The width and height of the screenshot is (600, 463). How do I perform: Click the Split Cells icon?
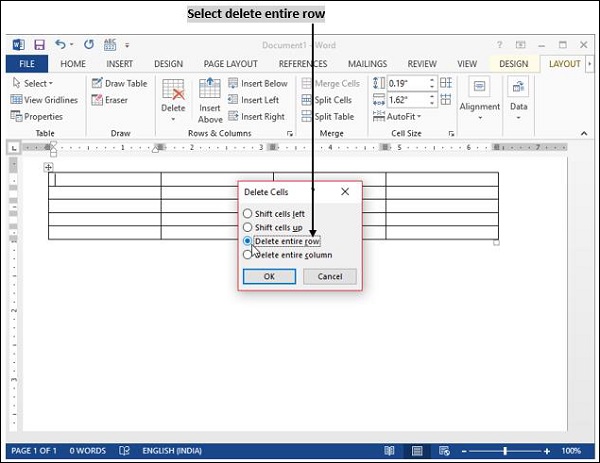(306, 100)
